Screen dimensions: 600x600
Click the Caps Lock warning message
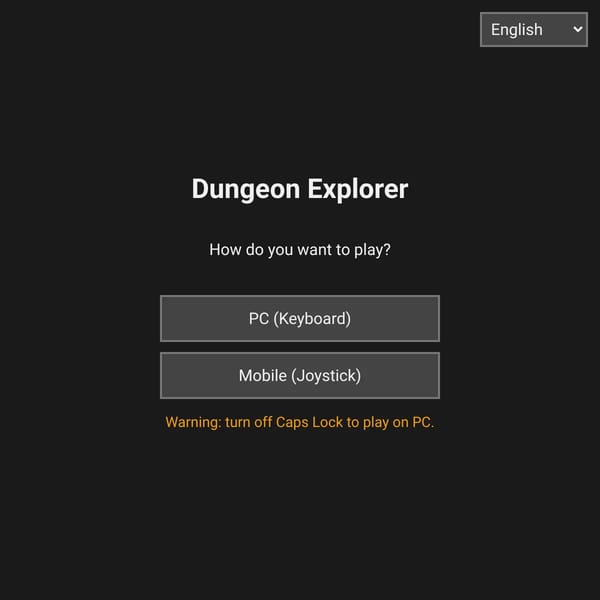pyautogui.click(x=300, y=422)
